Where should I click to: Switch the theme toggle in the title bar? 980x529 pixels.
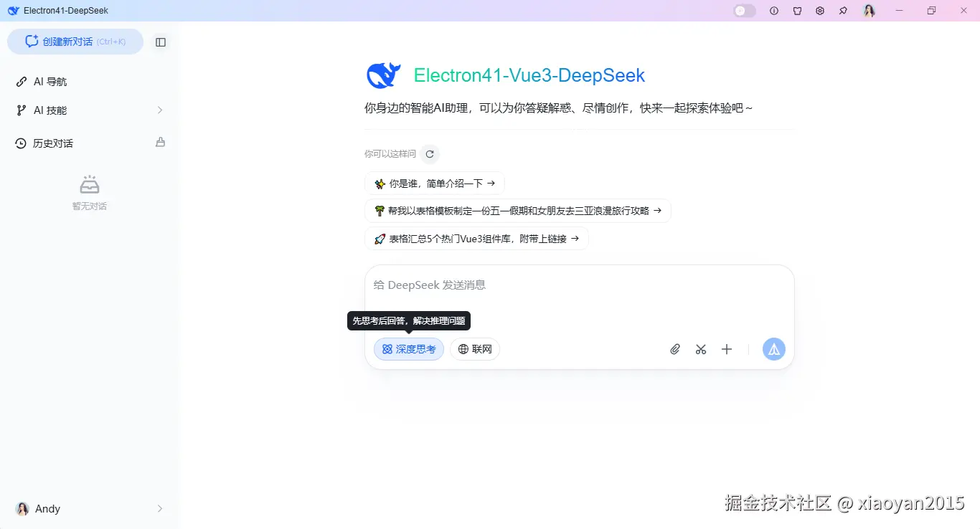tap(744, 10)
